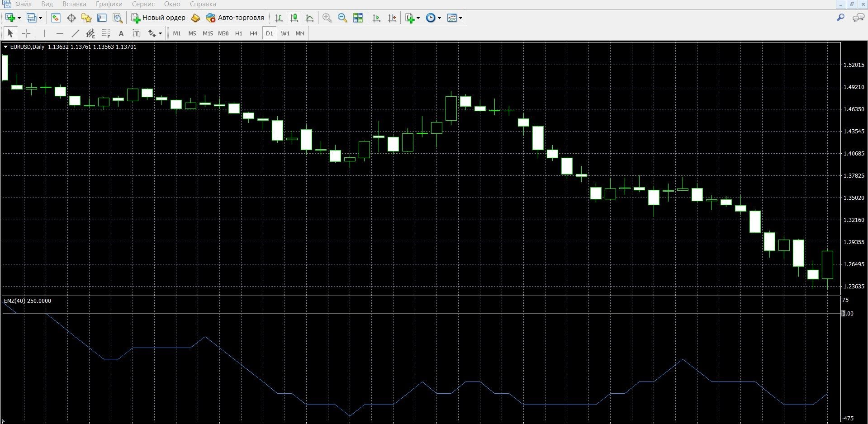Switch timeframe to M1
The height and width of the screenshot is (424, 868).
(177, 33)
